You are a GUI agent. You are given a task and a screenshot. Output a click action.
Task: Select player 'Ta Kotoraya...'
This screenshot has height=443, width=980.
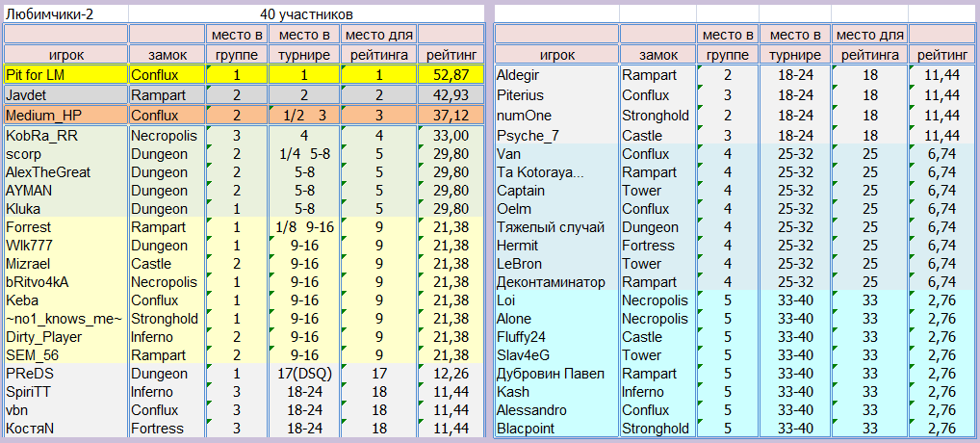click(x=556, y=171)
